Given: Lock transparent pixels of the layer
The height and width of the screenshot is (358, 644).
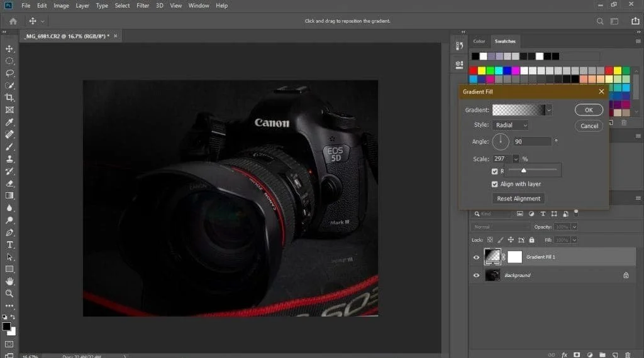Looking at the screenshot, I should (489, 240).
